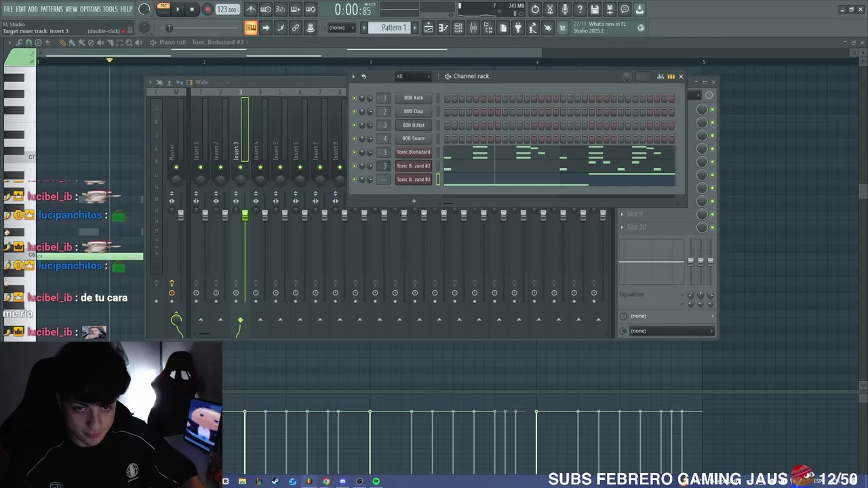The height and width of the screenshot is (488, 868).
Task: Open the Browser view icon
Action: click(x=488, y=28)
